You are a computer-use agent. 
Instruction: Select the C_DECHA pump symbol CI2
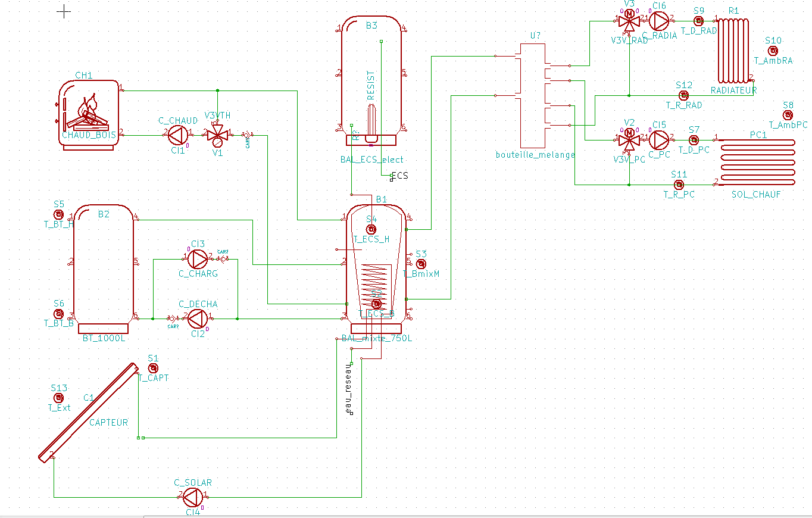click(197, 319)
